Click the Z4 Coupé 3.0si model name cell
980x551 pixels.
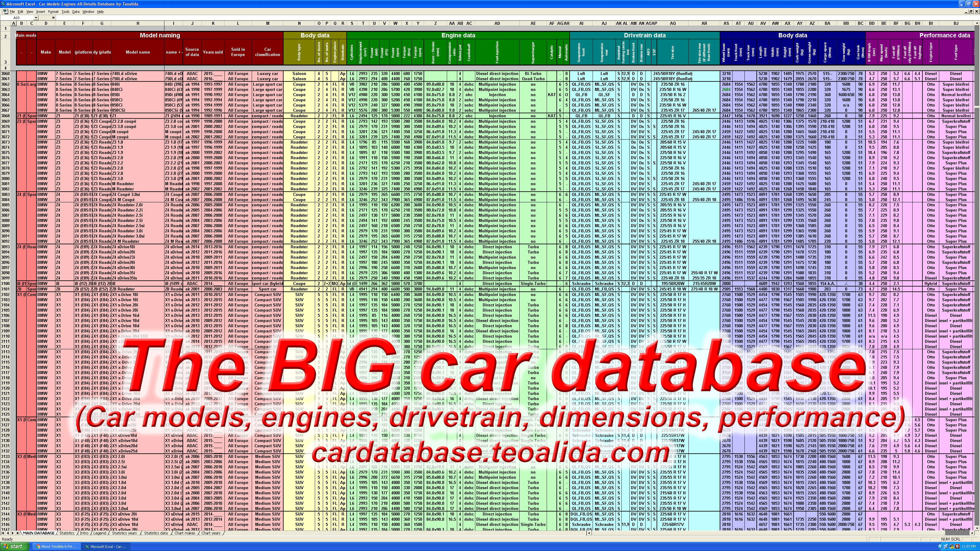[138, 195]
